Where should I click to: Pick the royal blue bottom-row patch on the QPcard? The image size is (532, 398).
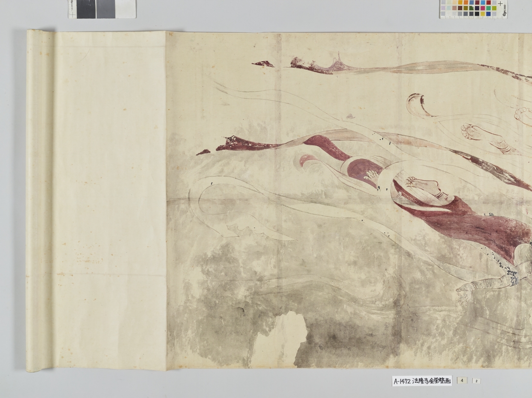point(489,14)
